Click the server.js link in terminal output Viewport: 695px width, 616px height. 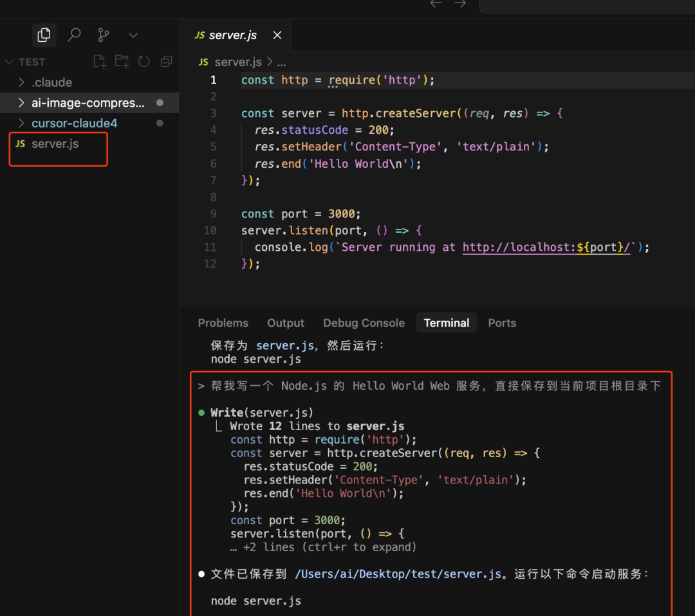click(x=285, y=345)
